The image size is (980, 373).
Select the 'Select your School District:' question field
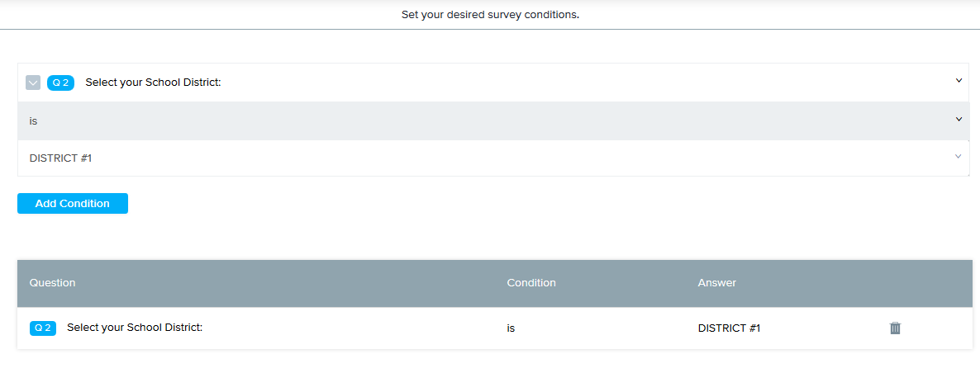pos(154,83)
